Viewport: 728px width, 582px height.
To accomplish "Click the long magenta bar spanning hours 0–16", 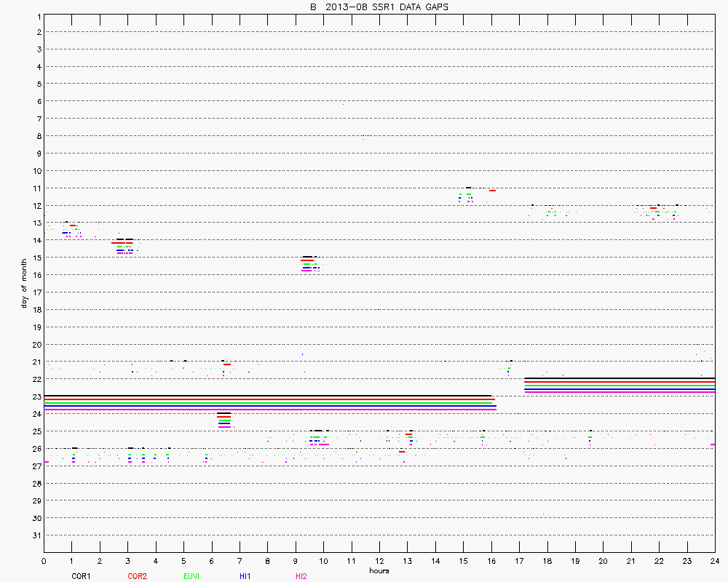I will (x=269, y=409).
